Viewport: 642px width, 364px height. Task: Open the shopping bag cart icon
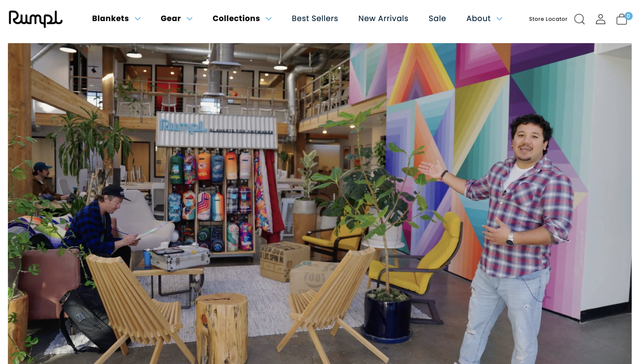tap(621, 19)
